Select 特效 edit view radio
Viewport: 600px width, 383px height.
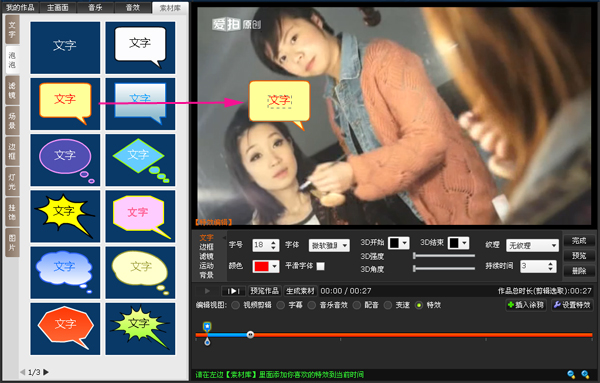pyautogui.click(x=419, y=305)
